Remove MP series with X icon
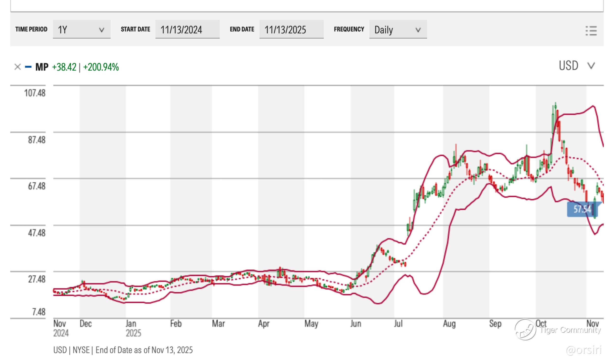 point(17,67)
